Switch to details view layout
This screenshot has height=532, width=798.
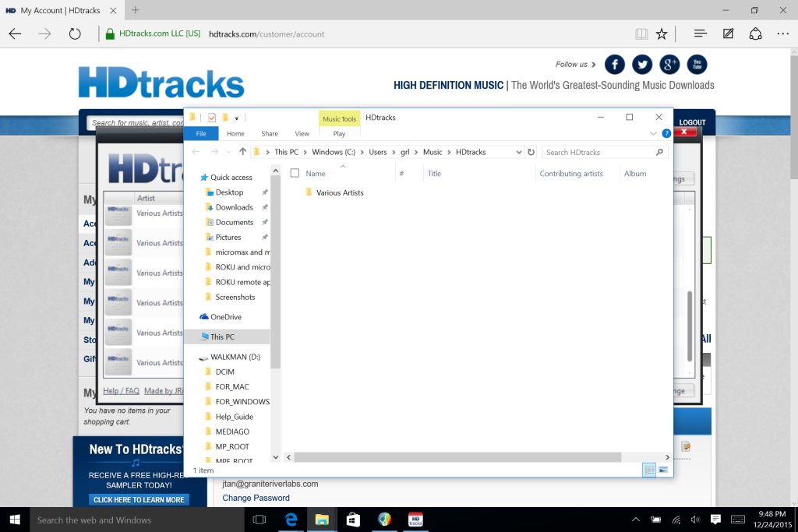650,470
